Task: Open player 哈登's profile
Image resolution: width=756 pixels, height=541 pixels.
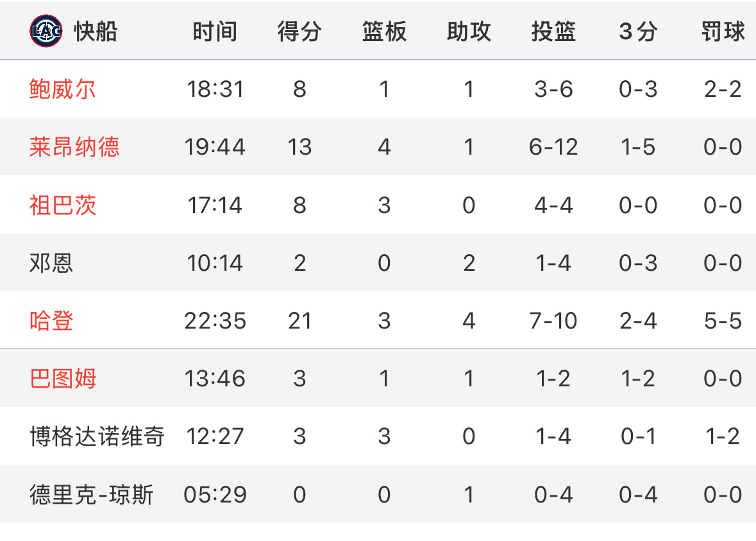Action: coord(51,320)
